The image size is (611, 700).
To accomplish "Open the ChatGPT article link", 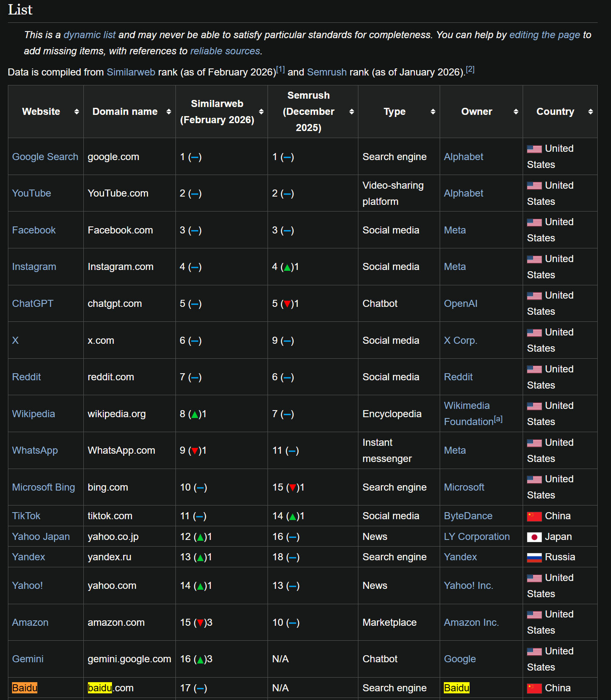I will point(33,304).
